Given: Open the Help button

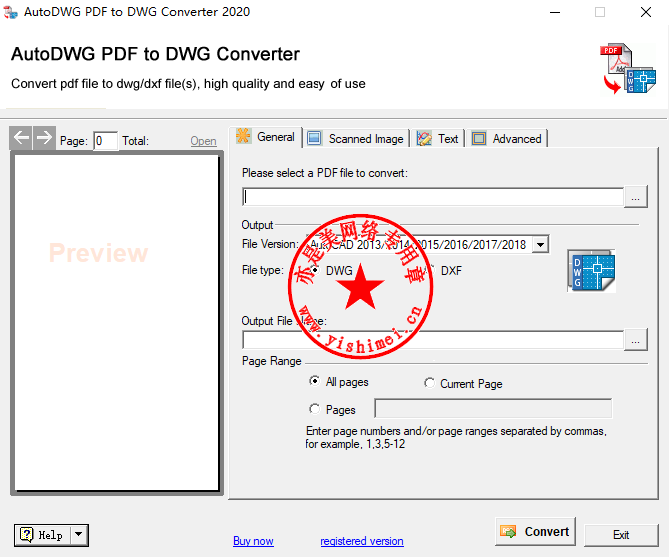Looking at the screenshot, I should pos(42,535).
